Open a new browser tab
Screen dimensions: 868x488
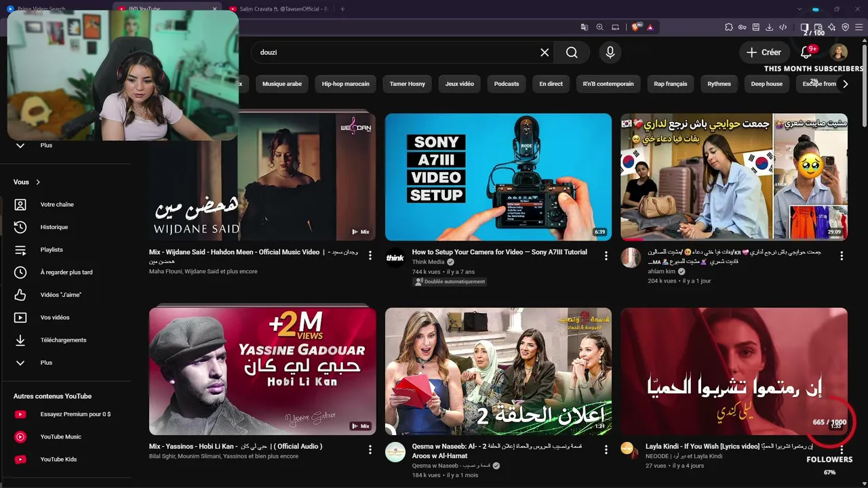point(342,9)
